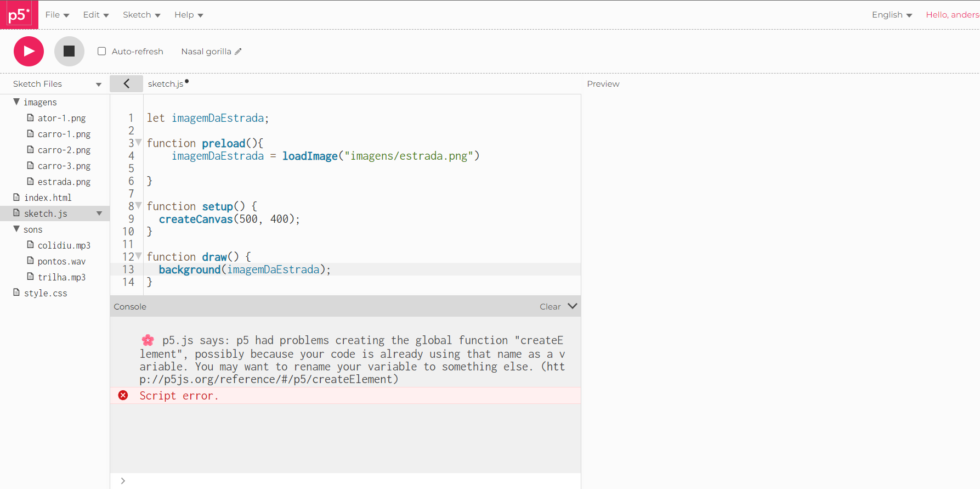Click the p5.js flower message icon

tap(148, 340)
